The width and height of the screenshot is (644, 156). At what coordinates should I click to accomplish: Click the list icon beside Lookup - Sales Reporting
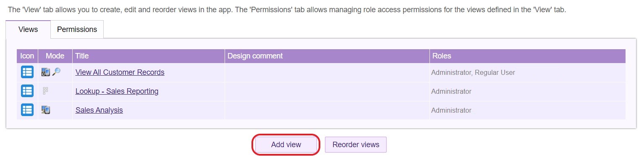(x=27, y=91)
